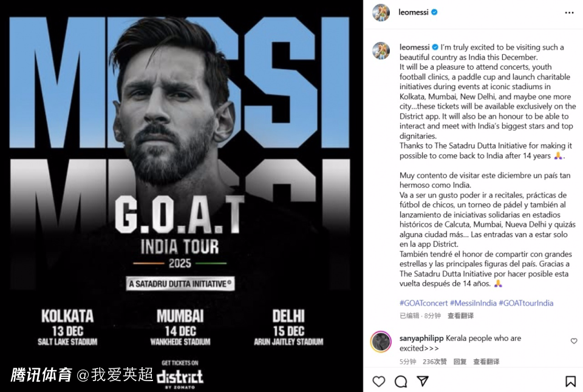Open leomessi avatar beside the caption
This screenshot has height=392, width=583.
click(381, 50)
